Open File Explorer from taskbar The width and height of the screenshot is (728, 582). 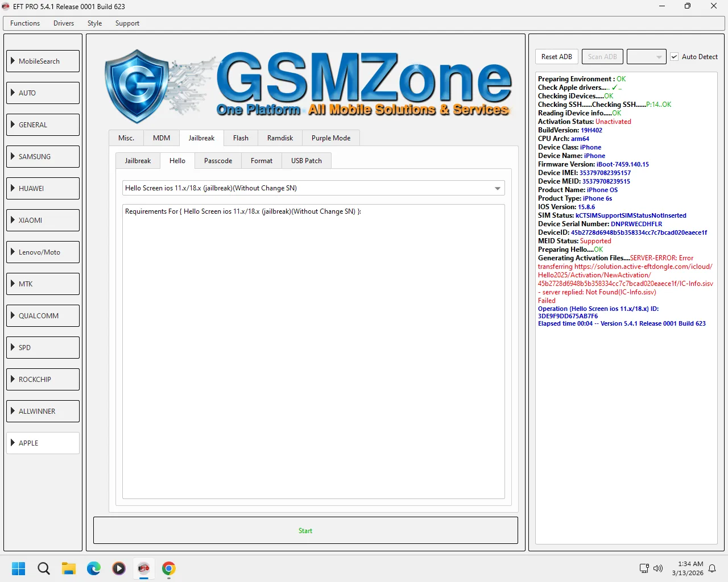coord(69,568)
